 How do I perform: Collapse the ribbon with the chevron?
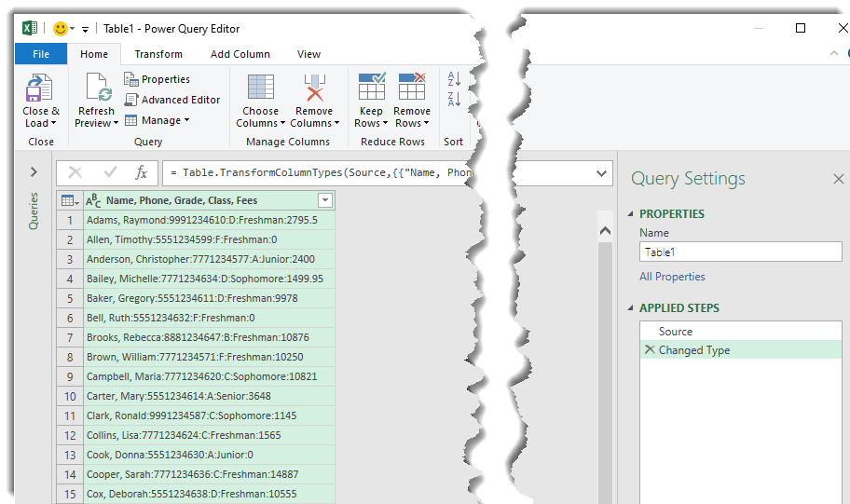coord(834,53)
